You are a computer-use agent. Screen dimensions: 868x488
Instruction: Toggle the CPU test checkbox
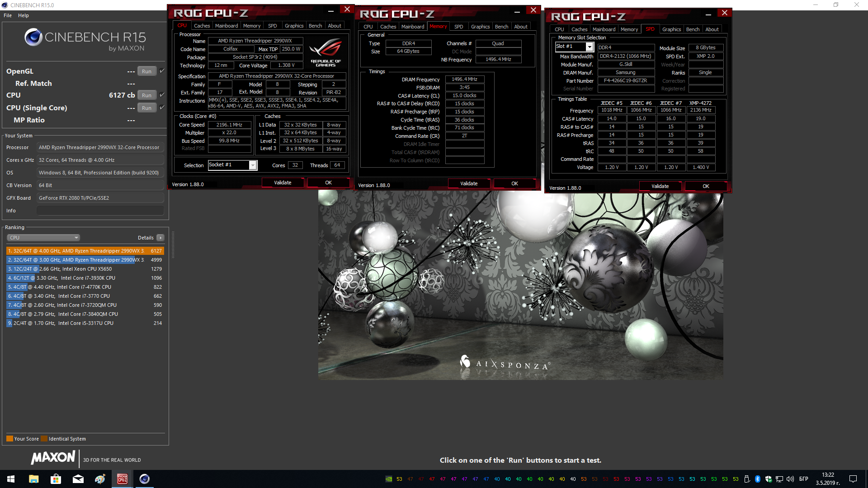pyautogui.click(x=162, y=95)
